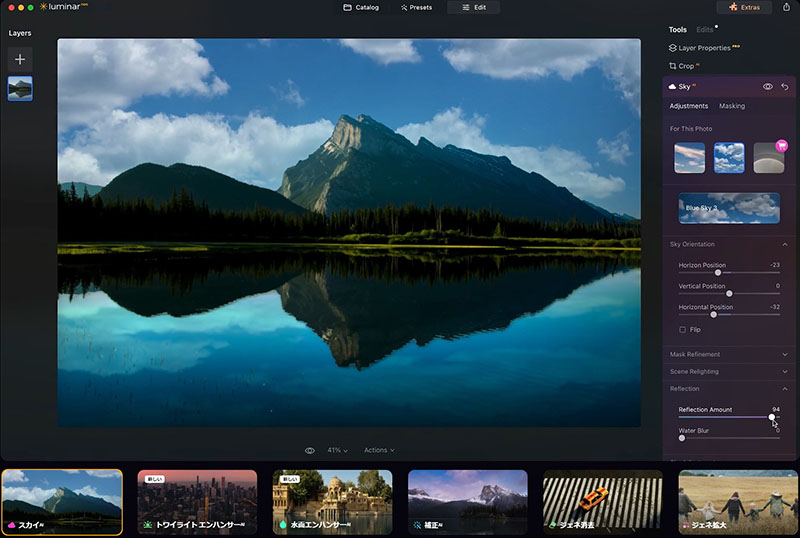Select the 水面エンハンサー thumbnail
Image resolution: width=800 pixels, height=538 pixels.
click(x=333, y=502)
